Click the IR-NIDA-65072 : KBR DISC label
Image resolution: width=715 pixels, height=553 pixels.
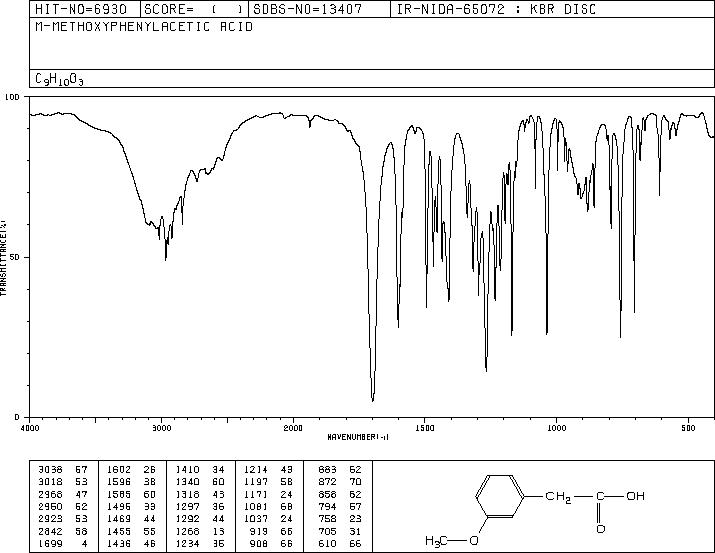click(x=496, y=9)
